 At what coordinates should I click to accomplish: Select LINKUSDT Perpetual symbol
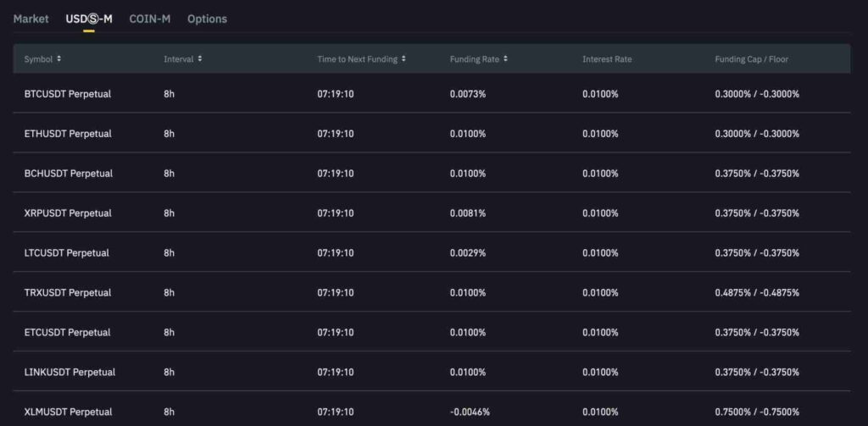70,373
